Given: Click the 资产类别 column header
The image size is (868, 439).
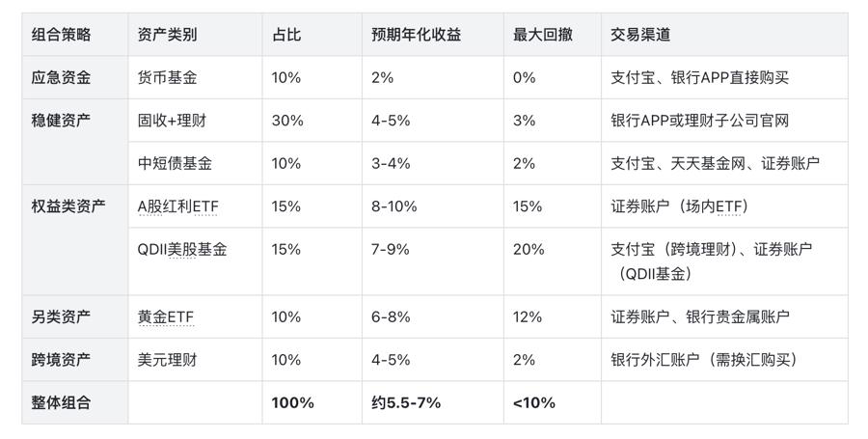Looking at the screenshot, I should [x=167, y=35].
